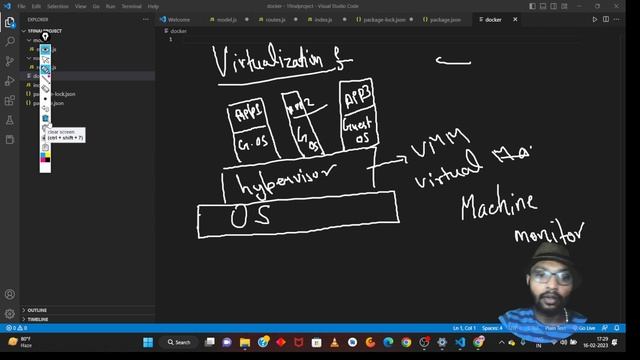This screenshot has height=360, width=640.
Task: Open Windows Start menu
Action: pos(148,342)
